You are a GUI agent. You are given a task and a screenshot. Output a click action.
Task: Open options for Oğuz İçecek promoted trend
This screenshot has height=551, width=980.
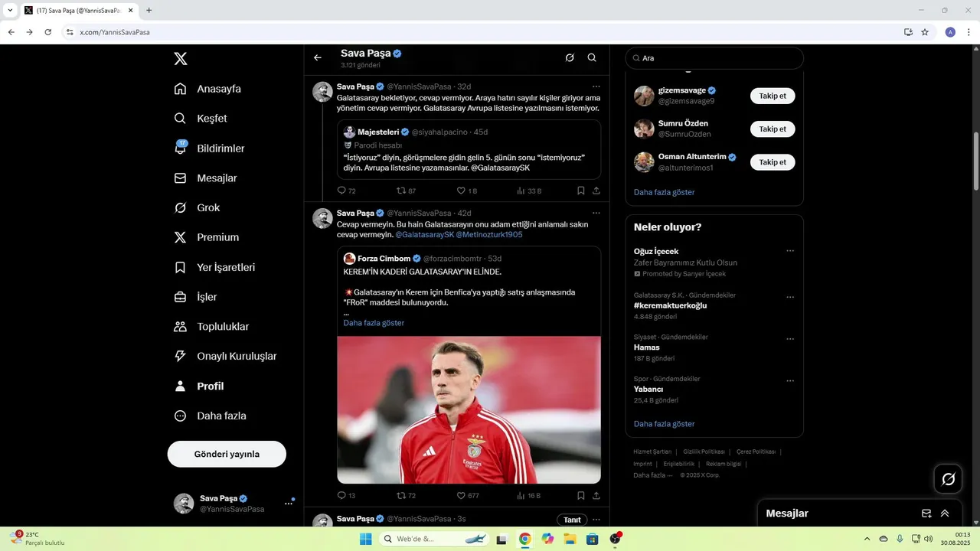coord(790,251)
